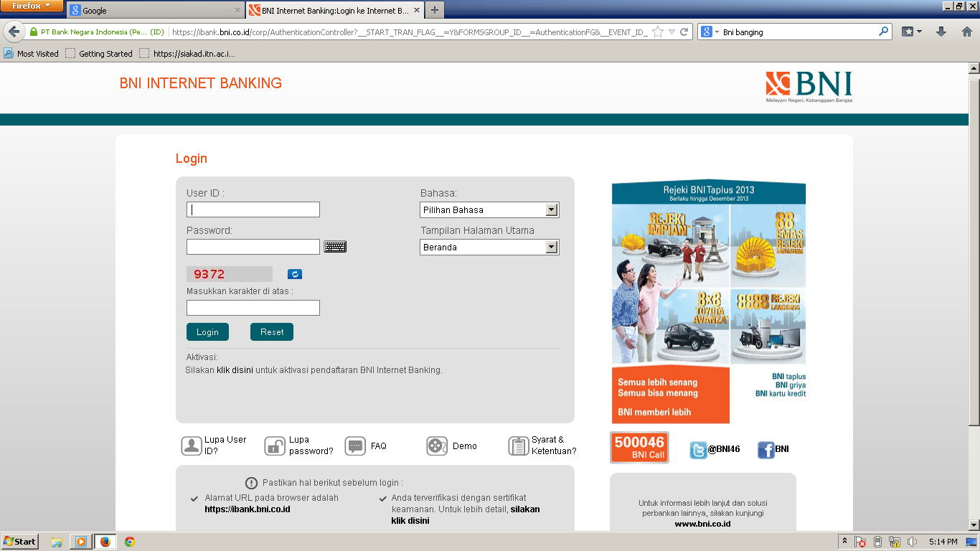Select the BNI Internet Banking tab
This screenshot has width=980, height=551.
coord(334,11)
